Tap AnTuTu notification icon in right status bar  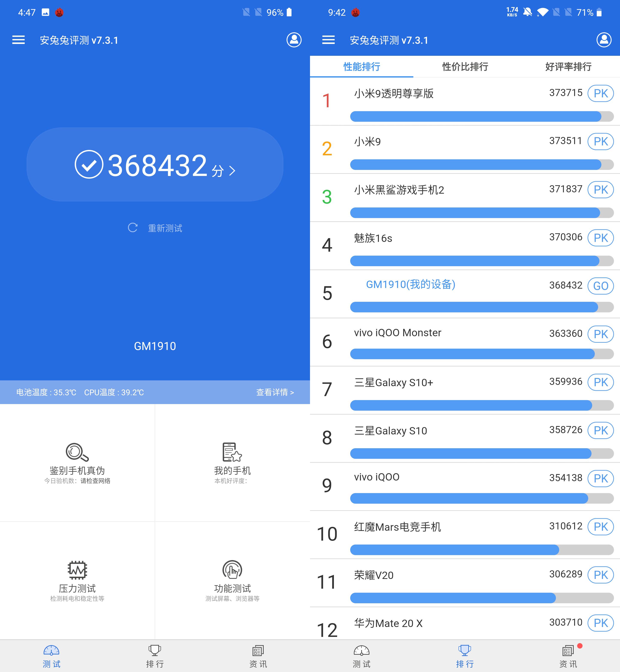[x=356, y=12]
